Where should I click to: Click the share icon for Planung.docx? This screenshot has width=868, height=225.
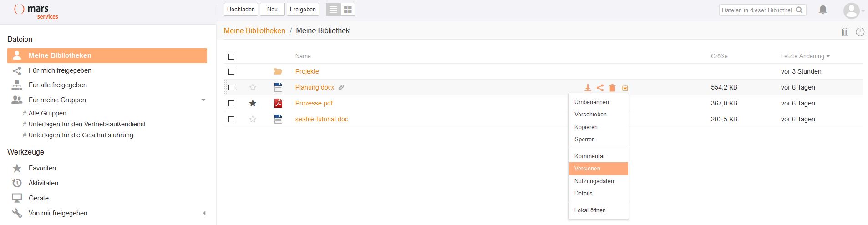point(600,88)
